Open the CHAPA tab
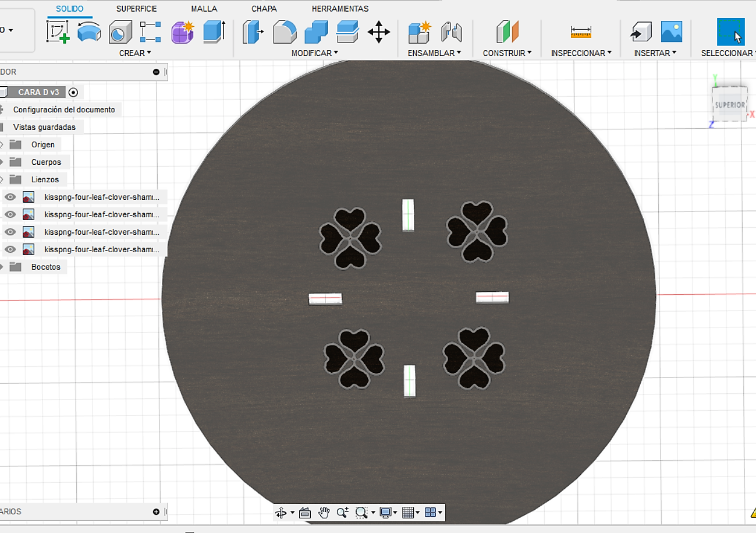Viewport: 756px width, 533px height. point(264,9)
